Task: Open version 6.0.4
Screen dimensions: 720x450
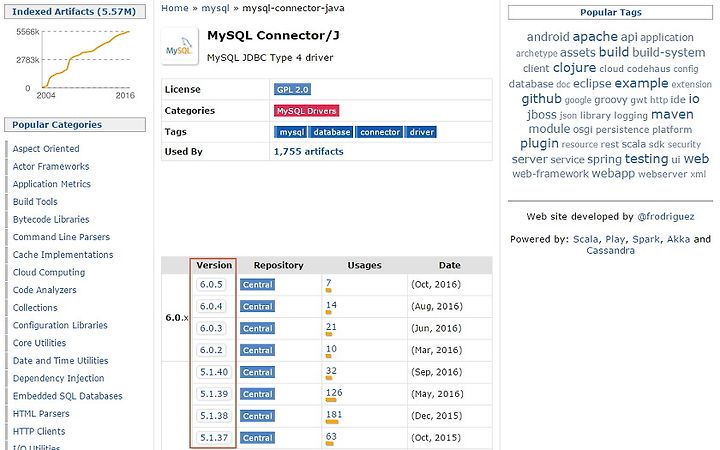Action: pyautogui.click(x=211, y=306)
